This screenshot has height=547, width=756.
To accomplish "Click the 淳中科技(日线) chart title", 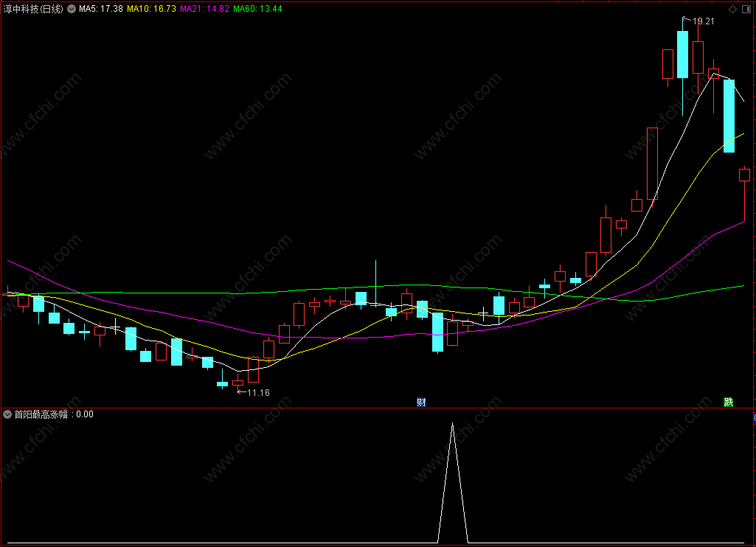I will pos(32,9).
